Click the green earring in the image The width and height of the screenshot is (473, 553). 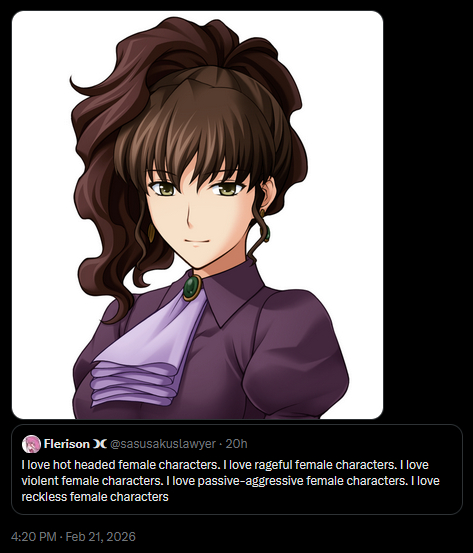(267, 234)
